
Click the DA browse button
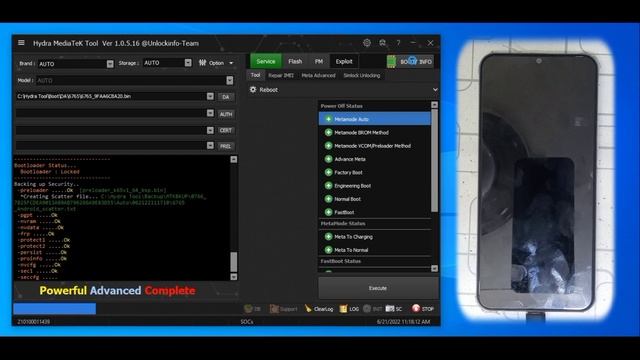point(226,97)
